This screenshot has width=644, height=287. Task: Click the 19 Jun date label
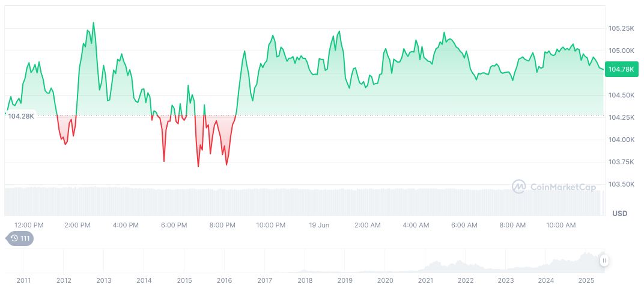[x=319, y=225]
